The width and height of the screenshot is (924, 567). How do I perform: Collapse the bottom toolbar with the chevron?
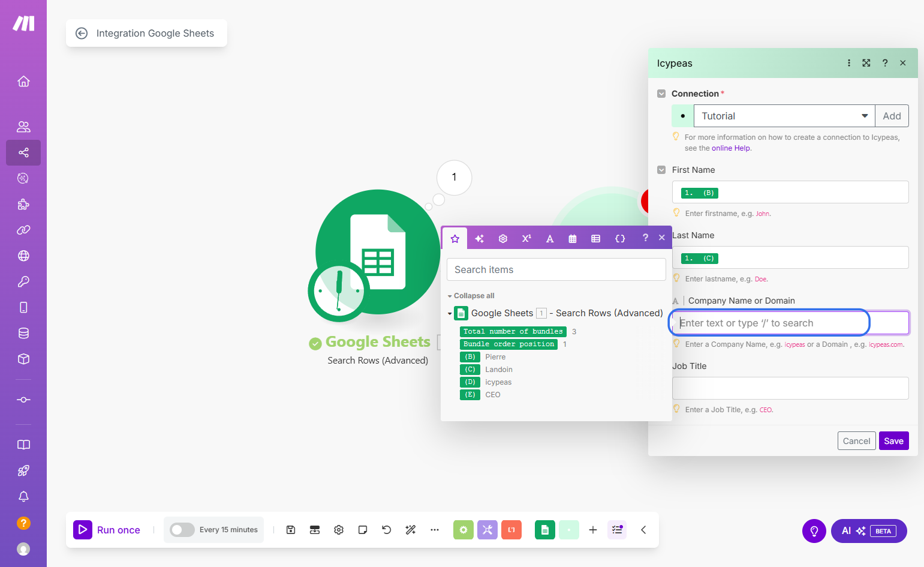[x=643, y=530]
